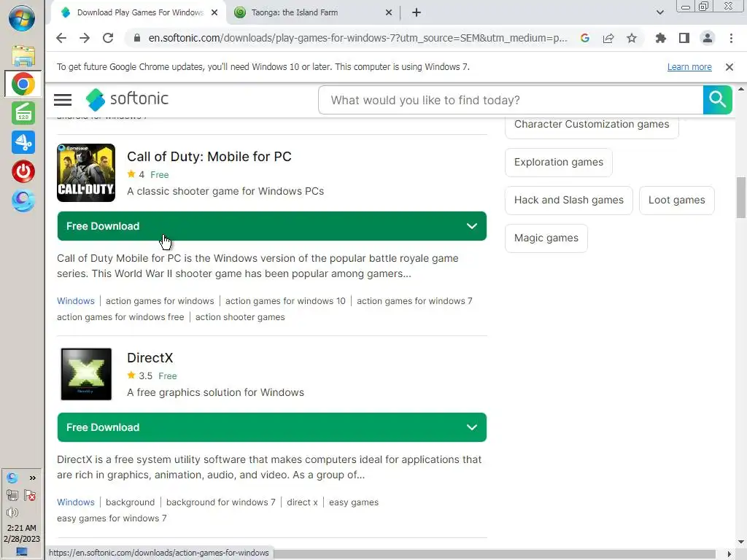The height and width of the screenshot is (560, 747).
Task: Open the Learn more link
Action: 689,67
